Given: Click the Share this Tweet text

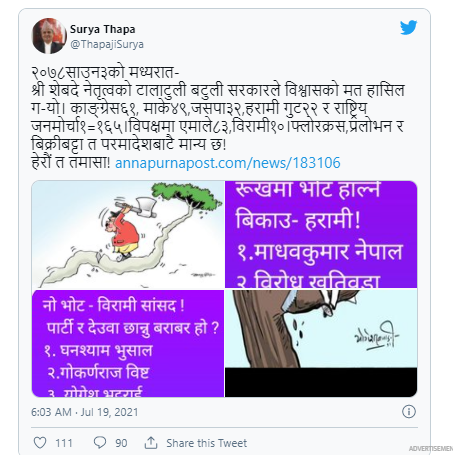Looking at the screenshot, I should click(x=206, y=443).
